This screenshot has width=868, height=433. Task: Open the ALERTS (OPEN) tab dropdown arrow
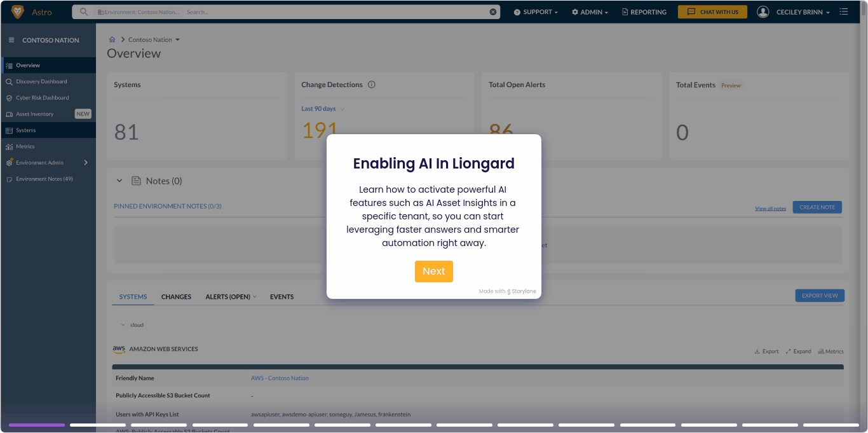pos(255,297)
